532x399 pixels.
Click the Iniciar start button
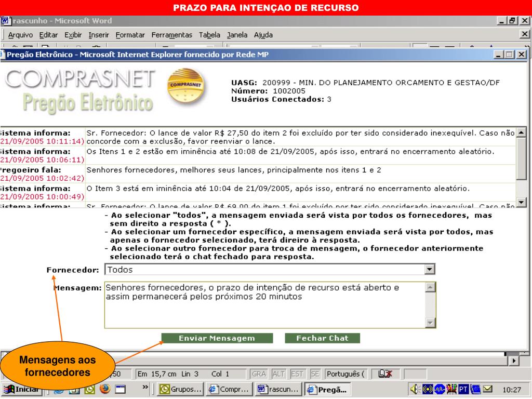pos(23,389)
